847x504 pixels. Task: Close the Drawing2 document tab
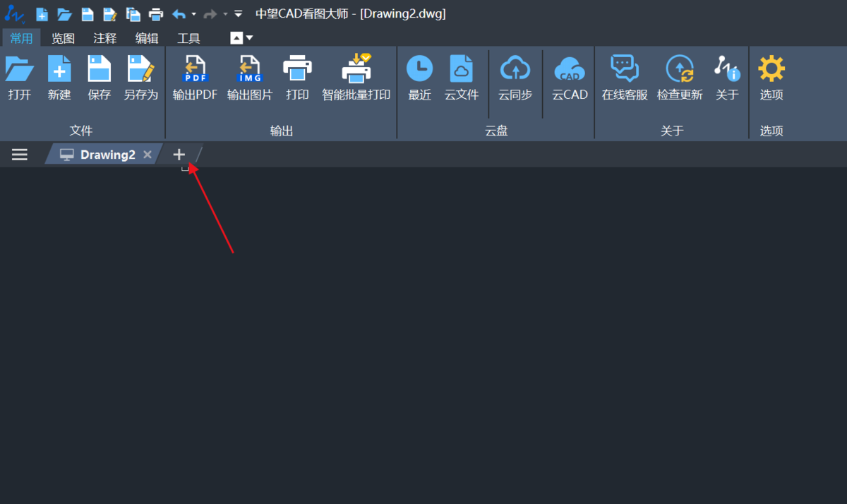tap(148, 155)
